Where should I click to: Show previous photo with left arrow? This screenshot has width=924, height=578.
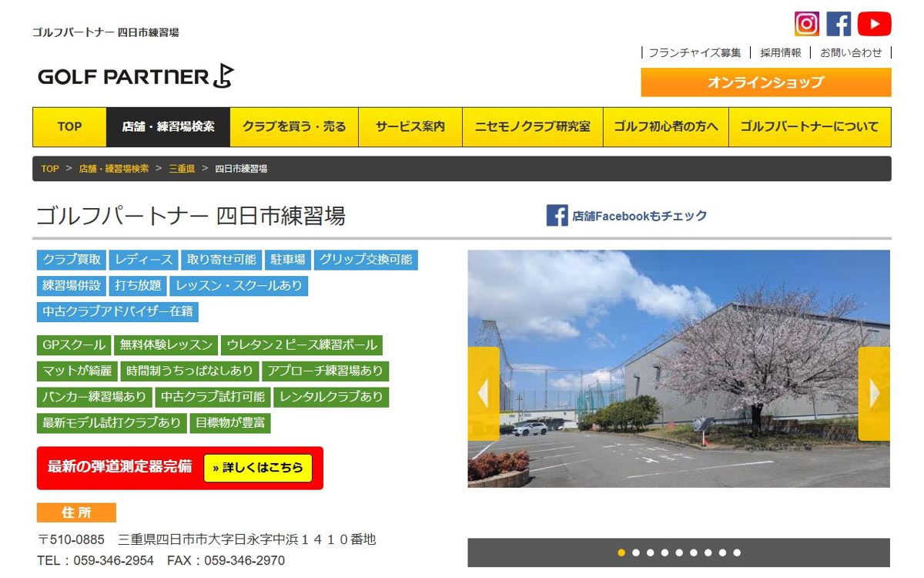point(484,394)
